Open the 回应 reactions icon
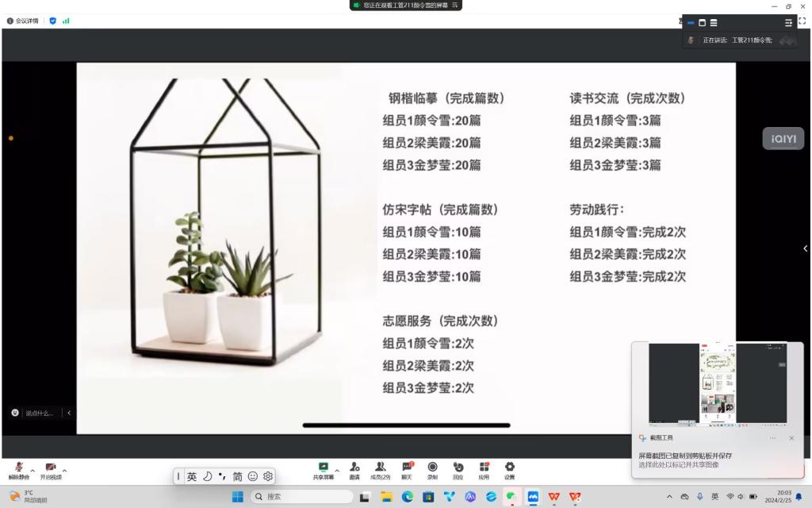812x508 pixels. [x=458, y=468]
